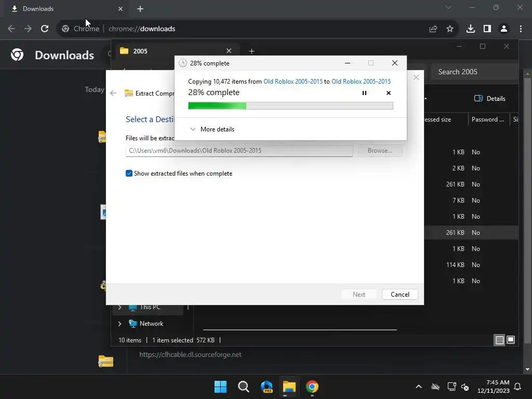Click the Chrome address bar URL
This screenshot has height=399, width=532.
coord(142,29)
